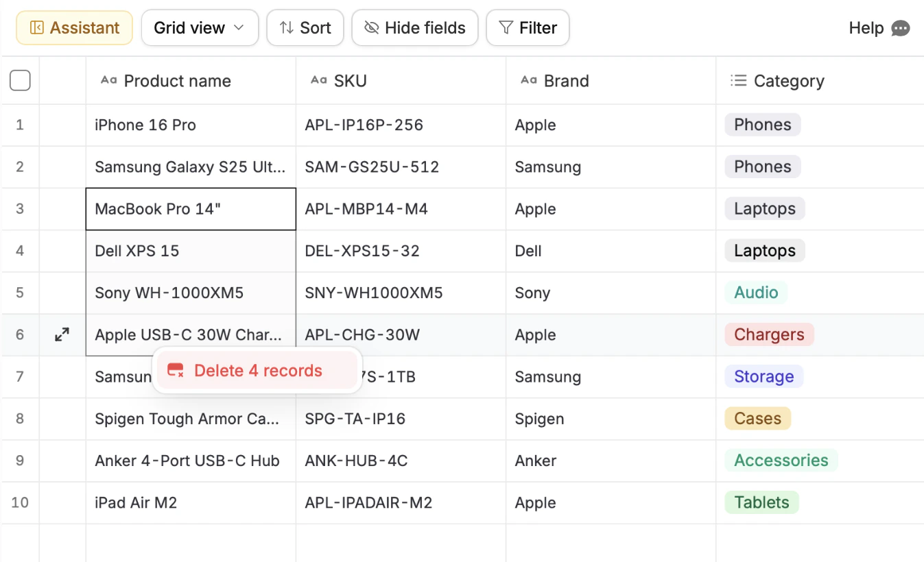Screen dimensions: 924x562
Task: Click the Apple brand cell for iPhone 16 Pro
Action: 611,125
